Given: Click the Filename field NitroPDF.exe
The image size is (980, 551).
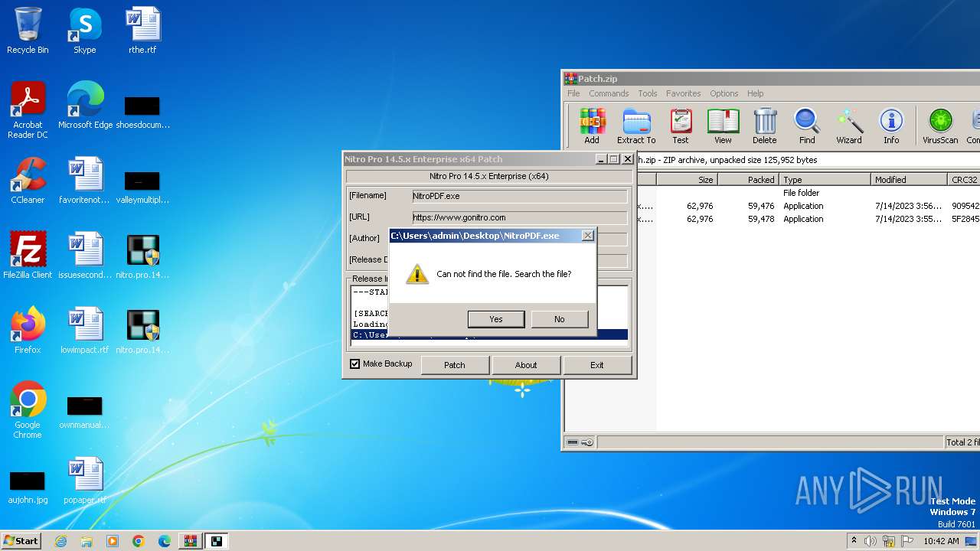Looking at the screenshot, I should coord(519,196).
